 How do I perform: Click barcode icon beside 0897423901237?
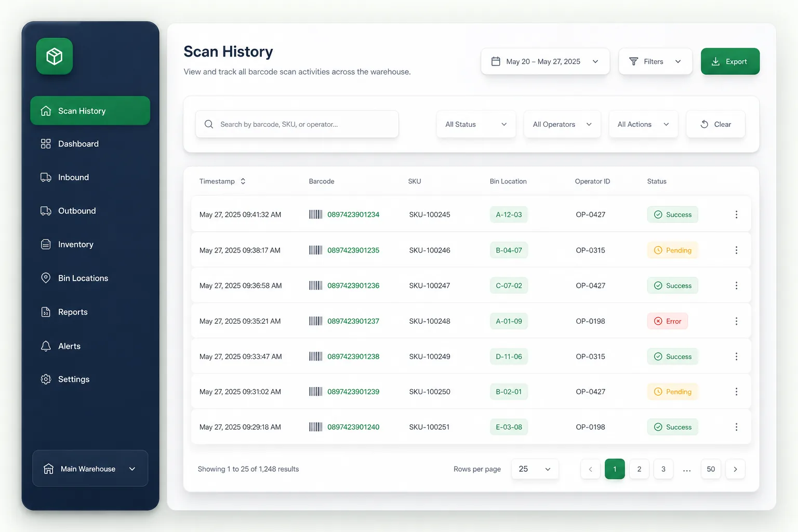click(x=315, y=321)
